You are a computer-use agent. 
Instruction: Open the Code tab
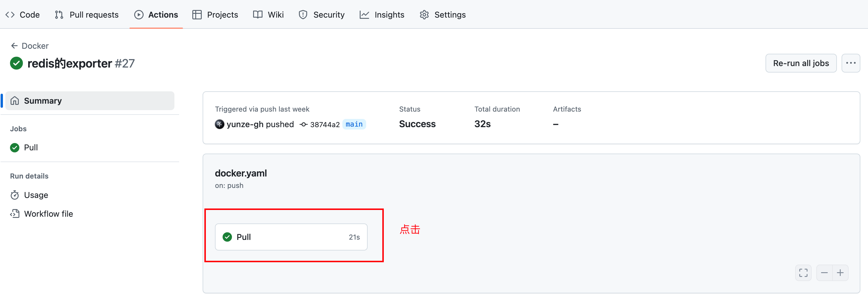pyautogui.click(x=23, y=14)
